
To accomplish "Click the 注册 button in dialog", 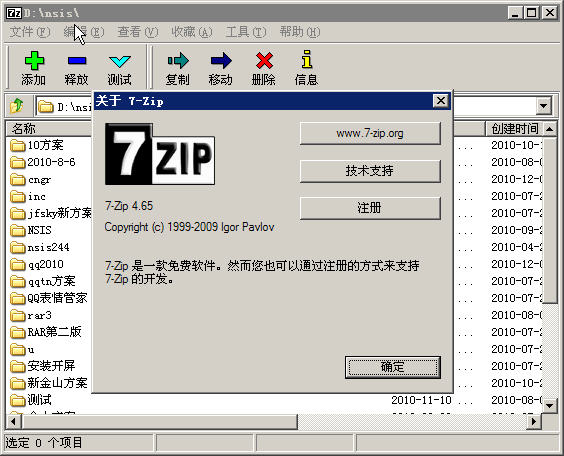I will coord(370,208).
